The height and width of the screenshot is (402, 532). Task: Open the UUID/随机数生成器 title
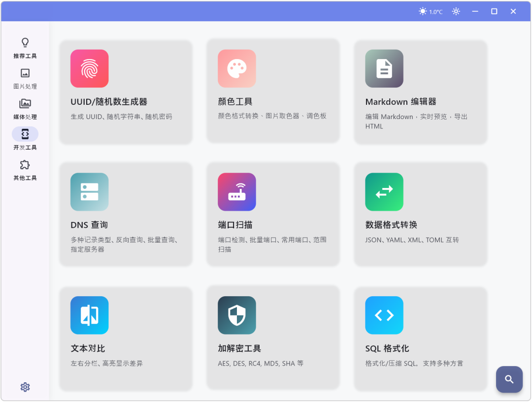tap(109, 102)
